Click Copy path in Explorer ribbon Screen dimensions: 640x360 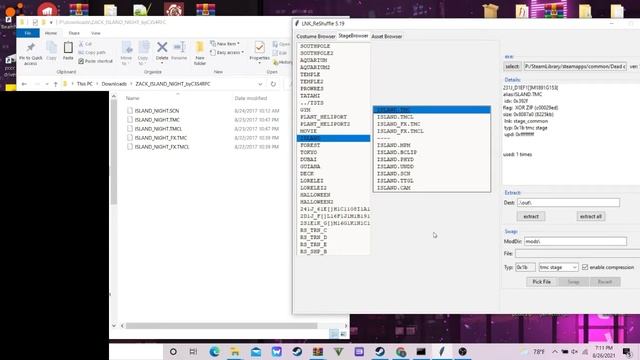[x=92, y=53]
